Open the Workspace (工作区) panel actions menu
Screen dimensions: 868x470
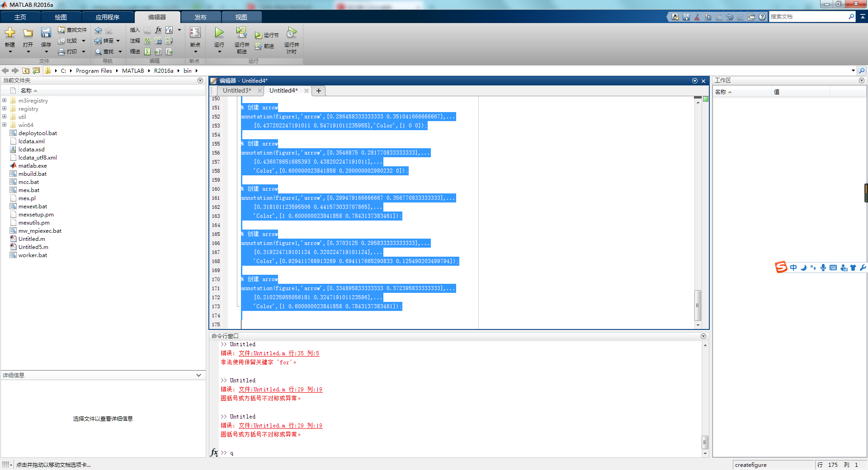coord(861,80)
